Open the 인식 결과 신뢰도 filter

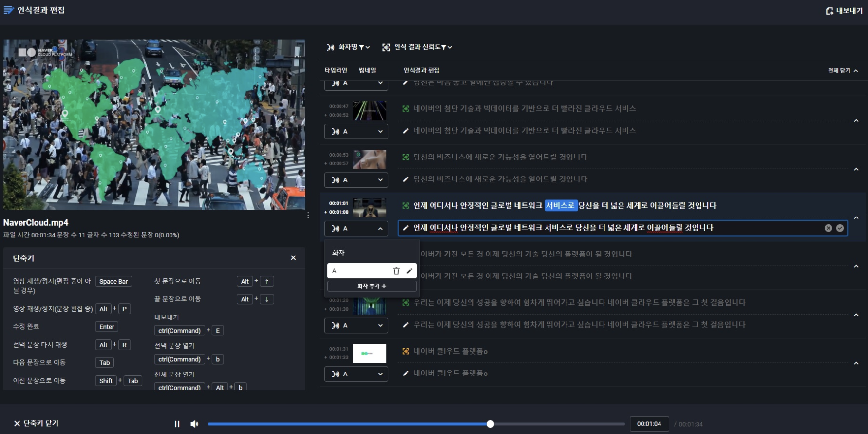tap(417, 47)
